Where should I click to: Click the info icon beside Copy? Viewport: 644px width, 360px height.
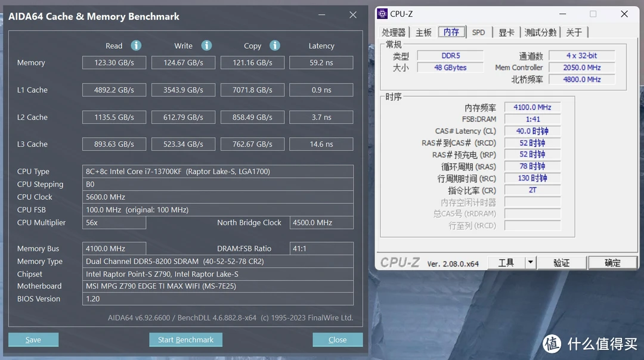(274, 45)
